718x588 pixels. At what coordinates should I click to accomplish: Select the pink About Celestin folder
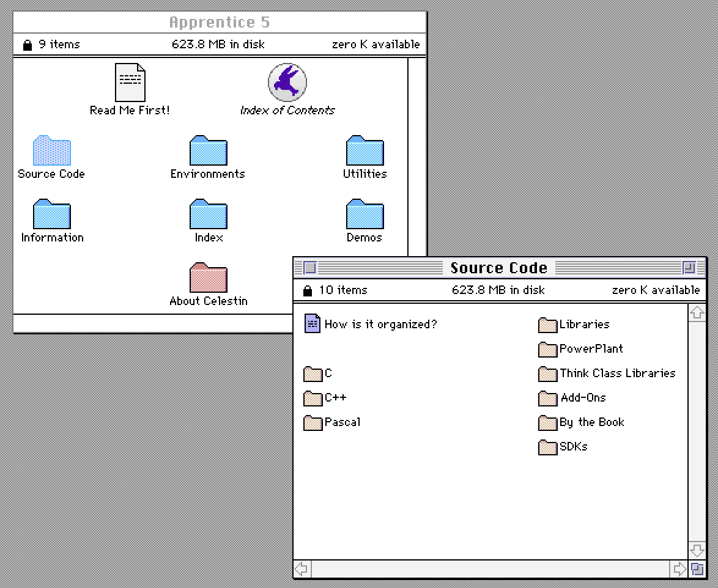(x=209, y=277)
